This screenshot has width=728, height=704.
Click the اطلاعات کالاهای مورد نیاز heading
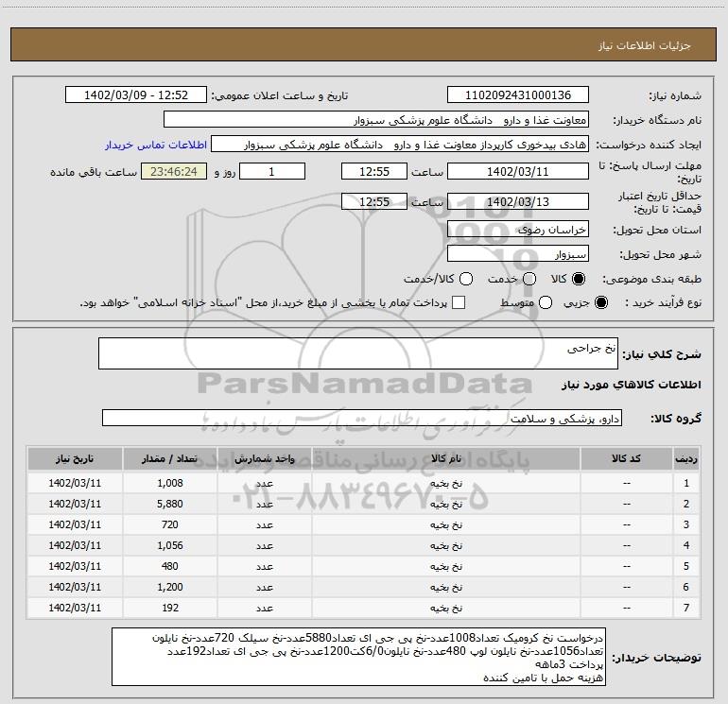632,385
